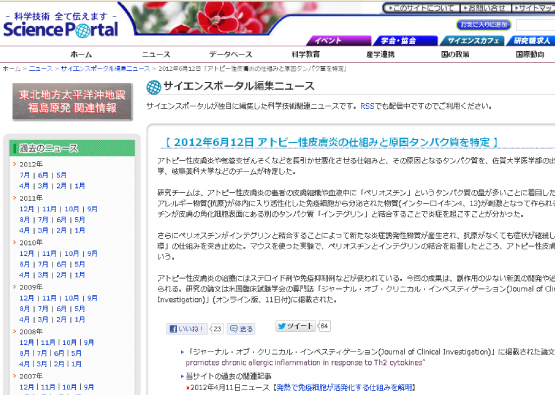The image size is (555, 395).
Task: Open 12月 archive under 2010年
Action: point(27,254)
